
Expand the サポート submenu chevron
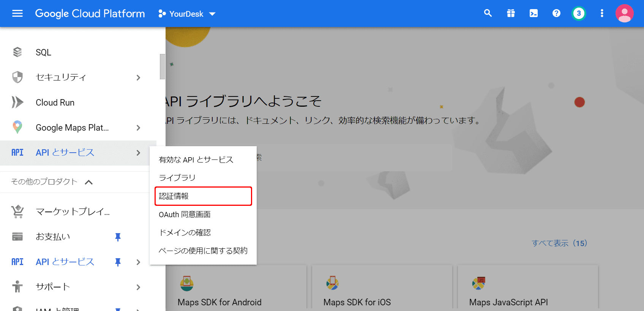click(x=138, y=287)
